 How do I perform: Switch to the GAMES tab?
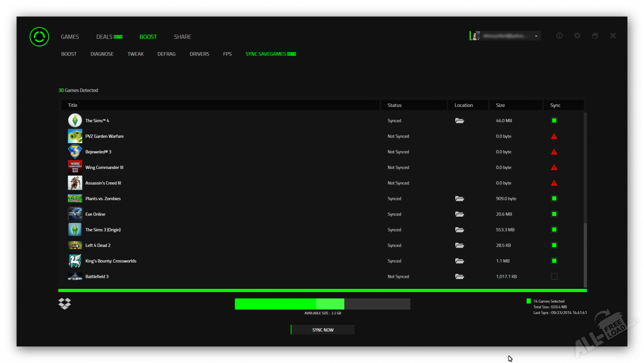click(x=70, y=37)
